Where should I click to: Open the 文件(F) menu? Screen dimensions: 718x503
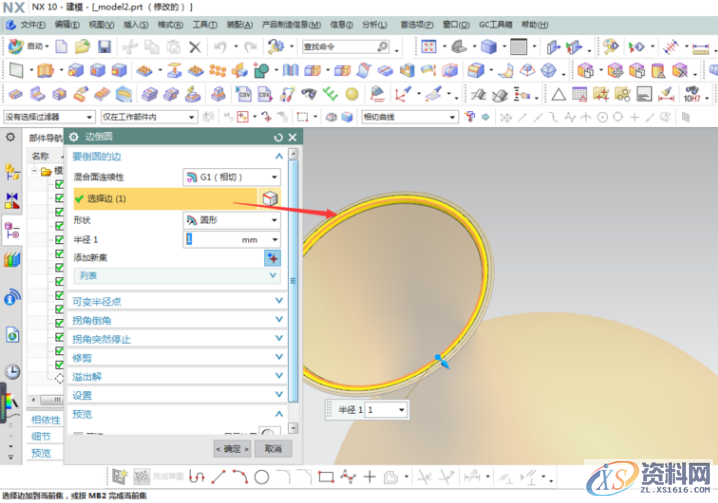(32, 23)
